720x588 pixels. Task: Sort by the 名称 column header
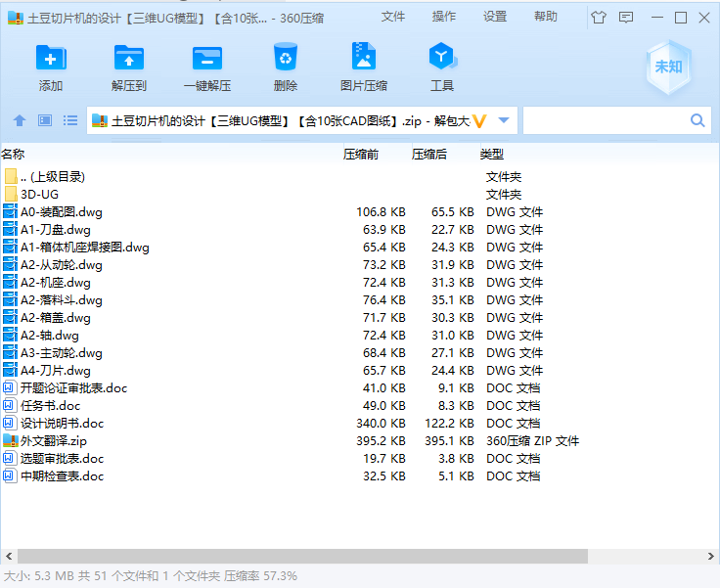13,154
